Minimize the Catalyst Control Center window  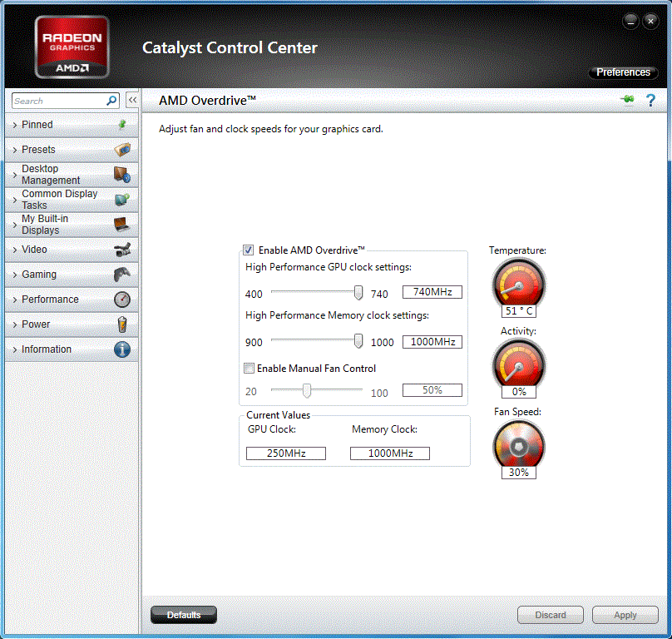tap(630, 21)
